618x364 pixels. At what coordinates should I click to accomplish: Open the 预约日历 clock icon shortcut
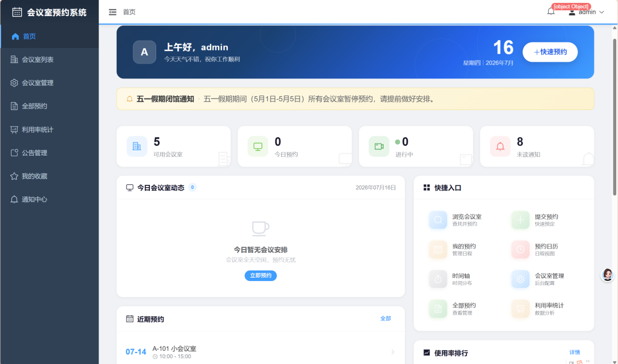pyautogui.click(x=520, y=250)
